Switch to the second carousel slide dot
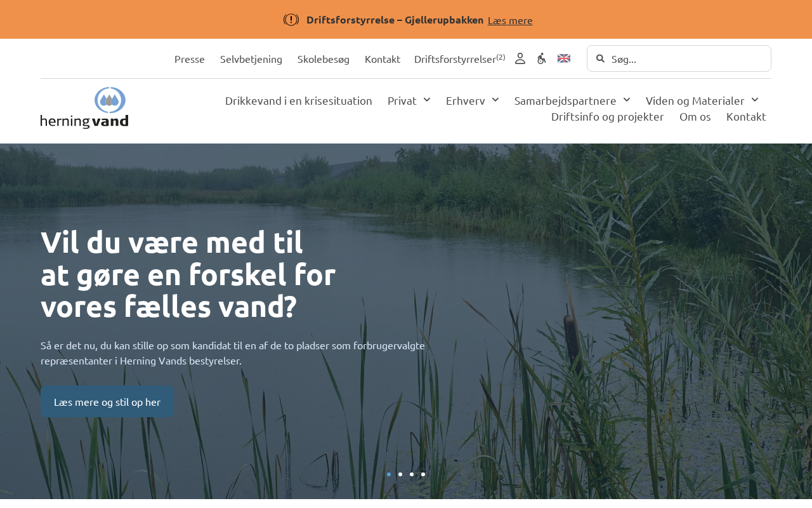Viewport: 812px width, 508px height. tap(400, 474)
